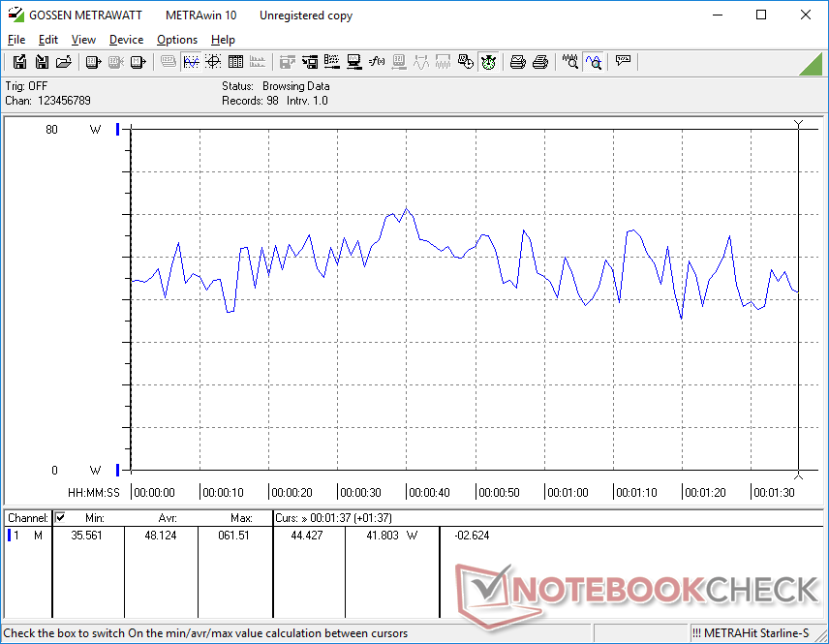Click cursor value 41.803 W
This screenshot has width=829, height=644.
click(392, 536)
